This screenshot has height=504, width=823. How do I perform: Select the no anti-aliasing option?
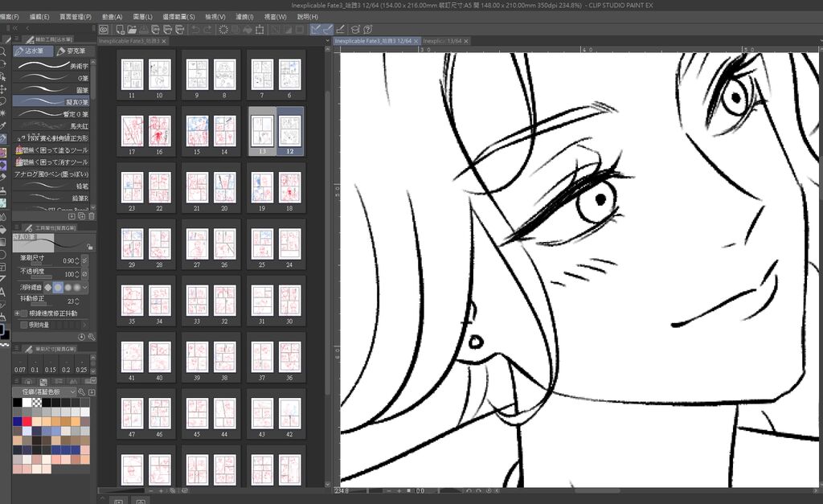[48, 287]
